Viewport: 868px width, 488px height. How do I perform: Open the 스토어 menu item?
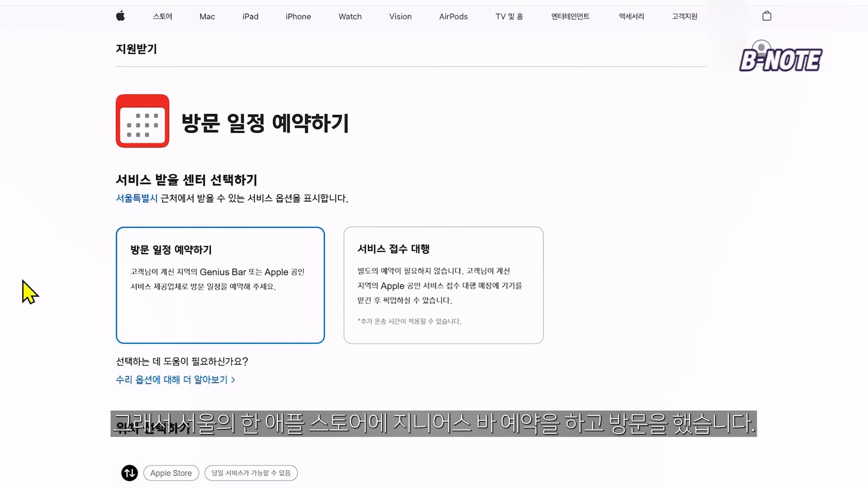tap(162, 16)
